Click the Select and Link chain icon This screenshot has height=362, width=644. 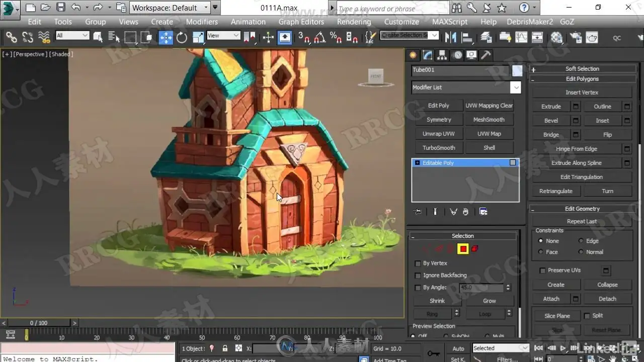coord(11,37)
